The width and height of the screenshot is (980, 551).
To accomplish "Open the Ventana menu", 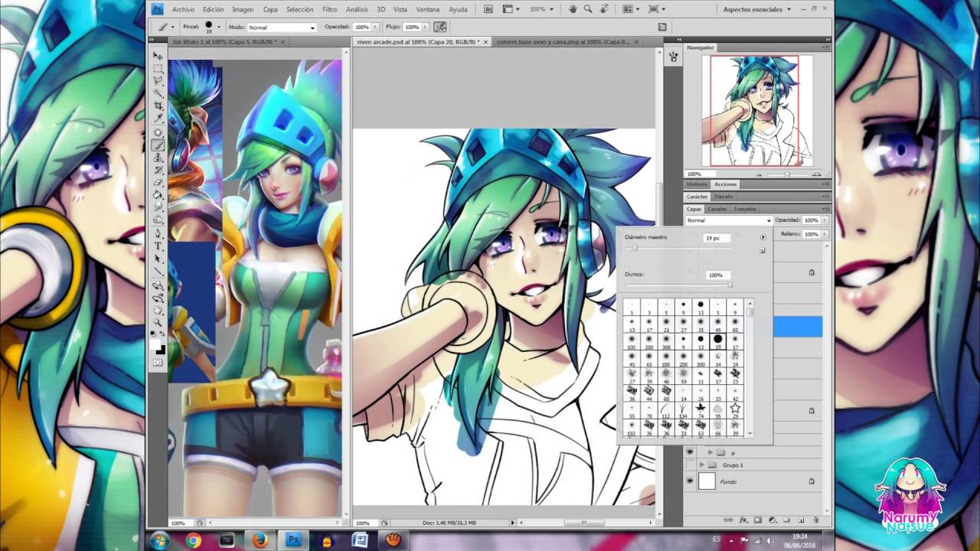I will point(427,9).
